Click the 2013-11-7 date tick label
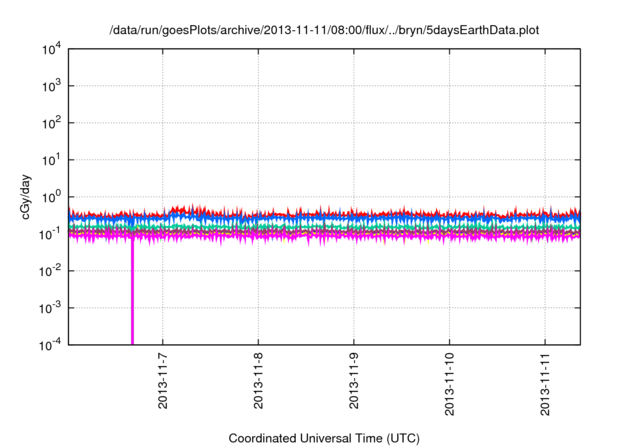Screen dimensions: 640x448 pos(163,381)
